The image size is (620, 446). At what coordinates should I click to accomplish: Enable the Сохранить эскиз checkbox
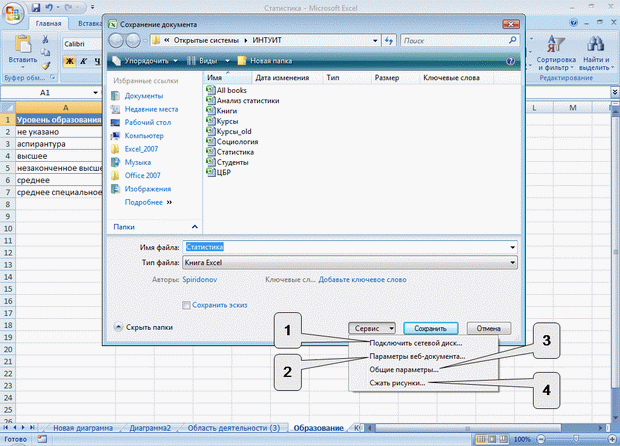click(186, 305)
